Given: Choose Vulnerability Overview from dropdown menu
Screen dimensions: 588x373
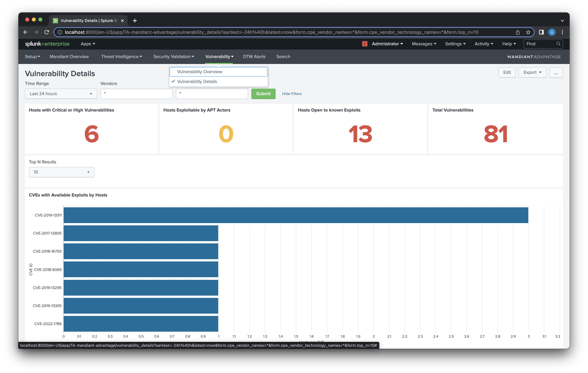Looking at the screenshot, I should coord(199,72).
